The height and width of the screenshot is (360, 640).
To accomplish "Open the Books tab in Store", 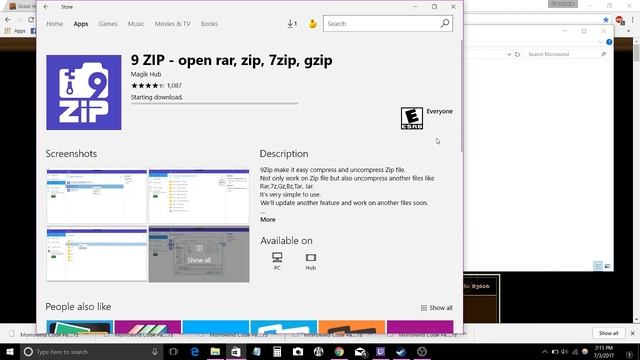I will [x=209, y=24].
